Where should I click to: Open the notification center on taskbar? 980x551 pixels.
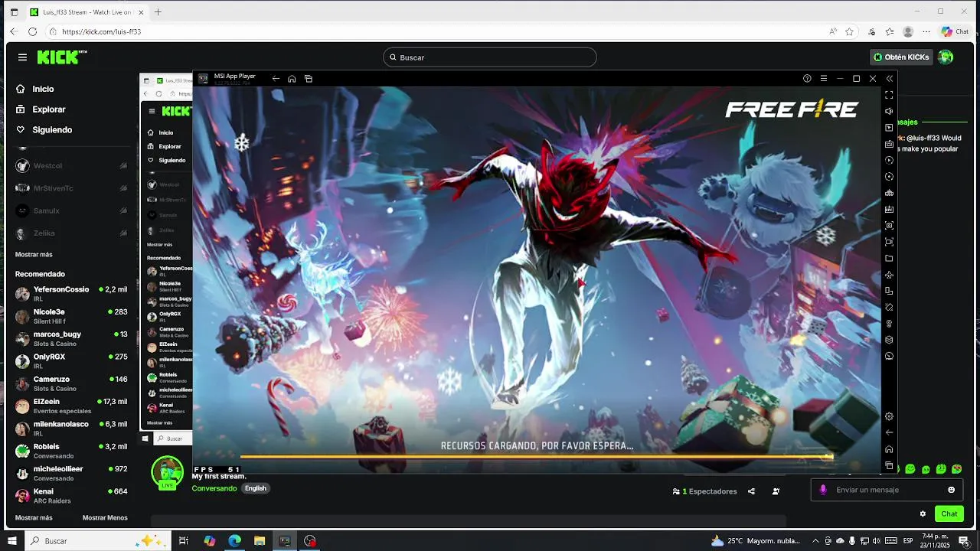coord(964,540)
